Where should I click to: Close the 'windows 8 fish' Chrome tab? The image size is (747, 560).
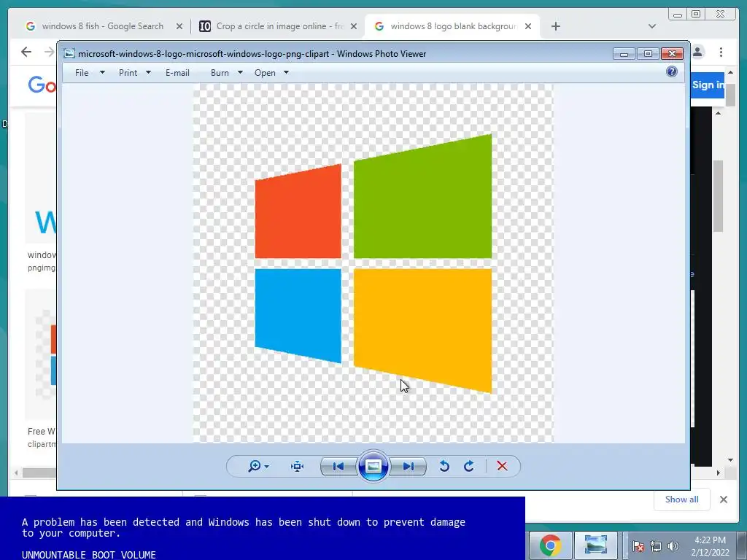(x=179, y=27)
